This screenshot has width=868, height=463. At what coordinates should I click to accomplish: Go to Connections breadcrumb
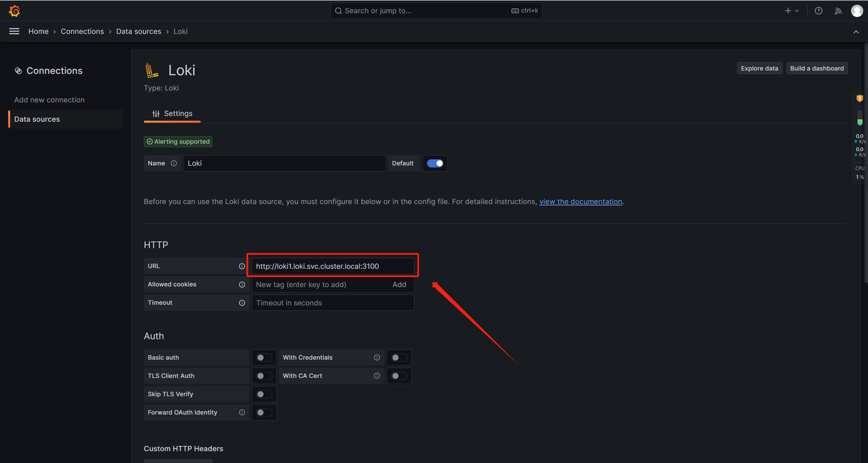point(82,32)
